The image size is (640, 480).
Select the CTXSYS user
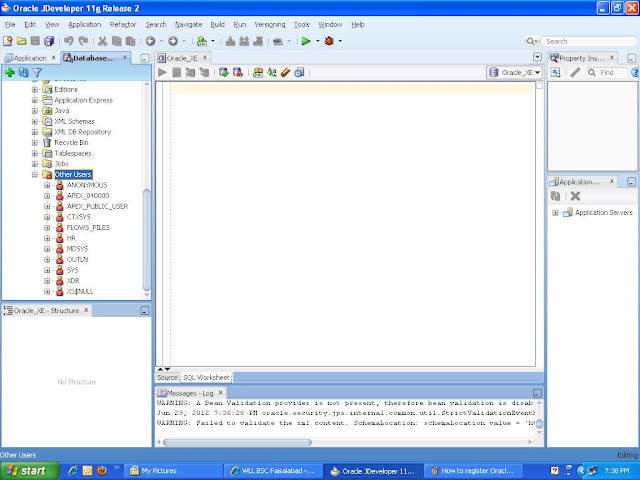[x=78, y=217]
